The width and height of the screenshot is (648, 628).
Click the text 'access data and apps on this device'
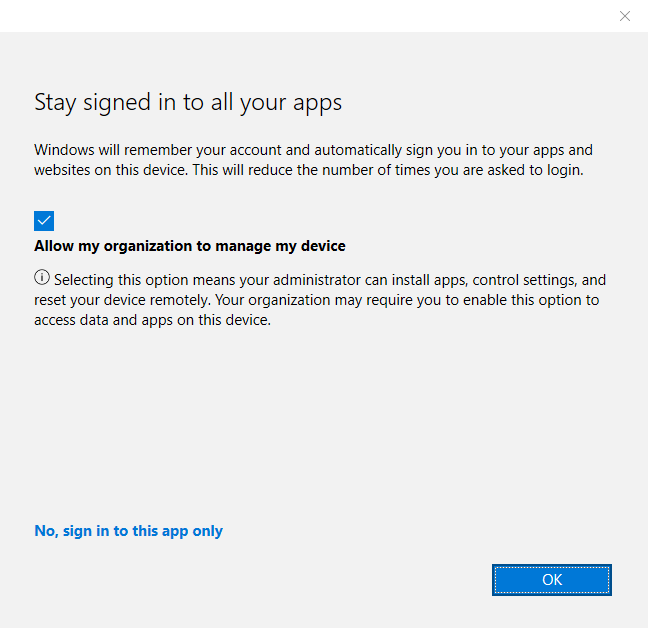tap(152, 321)
